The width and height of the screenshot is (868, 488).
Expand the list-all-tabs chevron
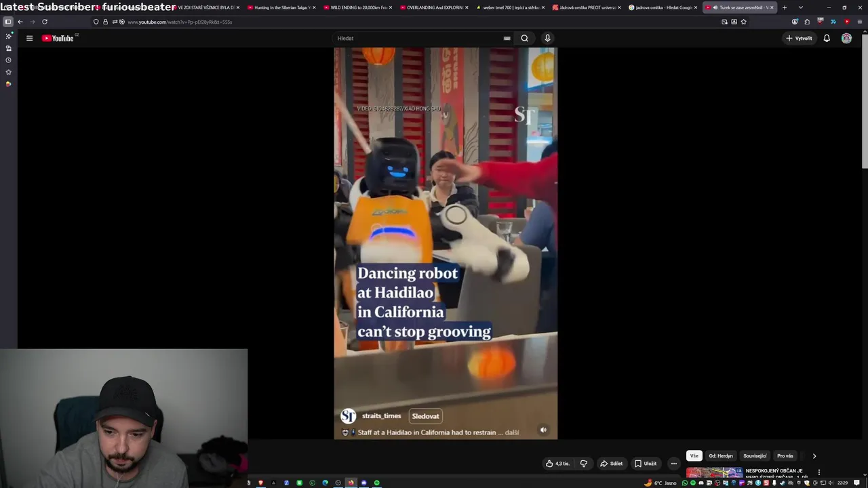coord(801,7)
